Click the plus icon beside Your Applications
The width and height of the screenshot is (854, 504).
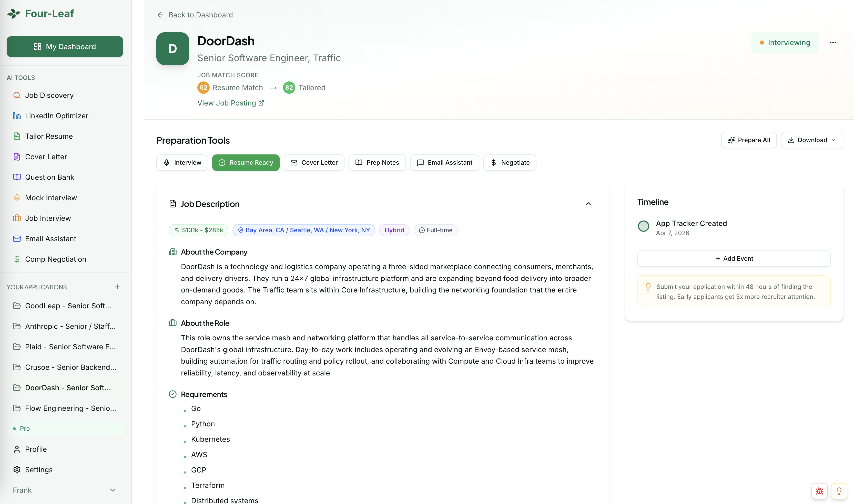[x=117, y=287]
